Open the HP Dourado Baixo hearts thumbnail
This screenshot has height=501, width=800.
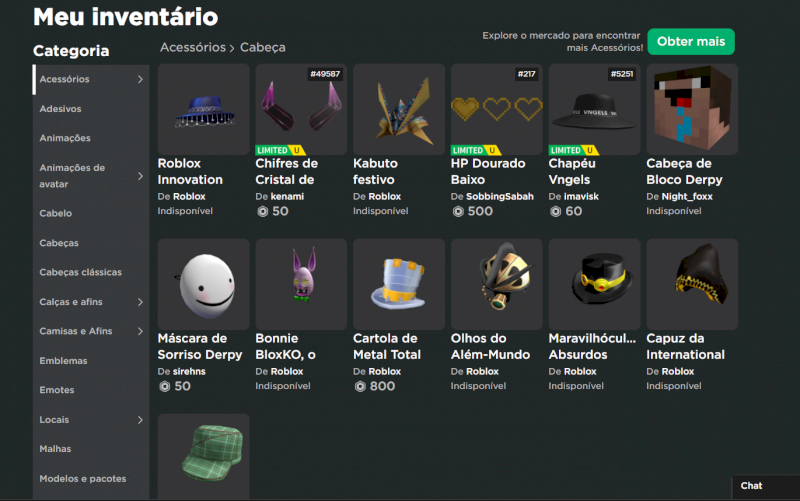coord(496,109)
